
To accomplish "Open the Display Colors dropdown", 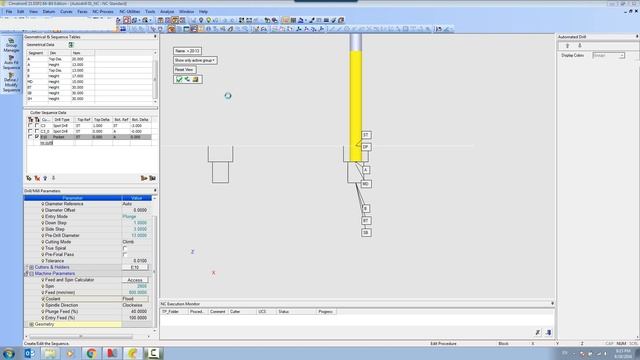I will pyautogui.click(x=609, y=56).
